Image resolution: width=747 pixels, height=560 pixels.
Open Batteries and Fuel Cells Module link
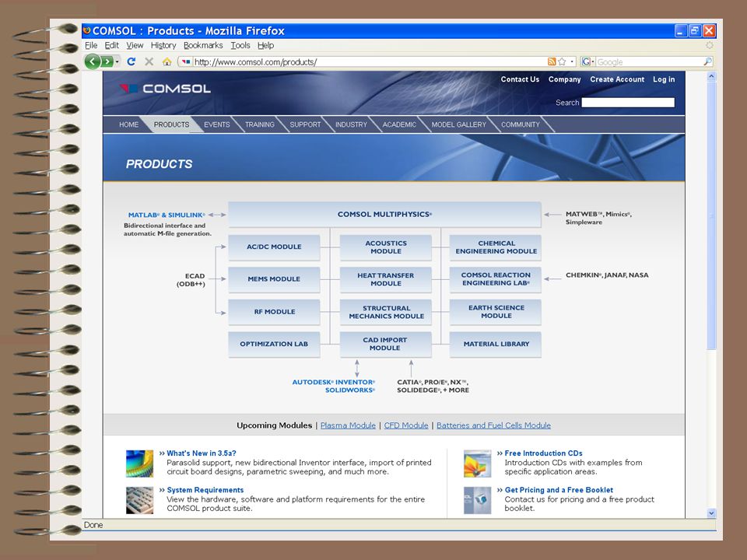493,425
